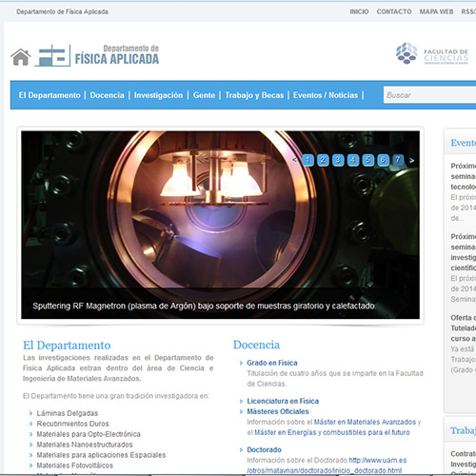Click the sputtering chamber slideshow image
Screen dimensions: 476x476
(x=220, y=225)
